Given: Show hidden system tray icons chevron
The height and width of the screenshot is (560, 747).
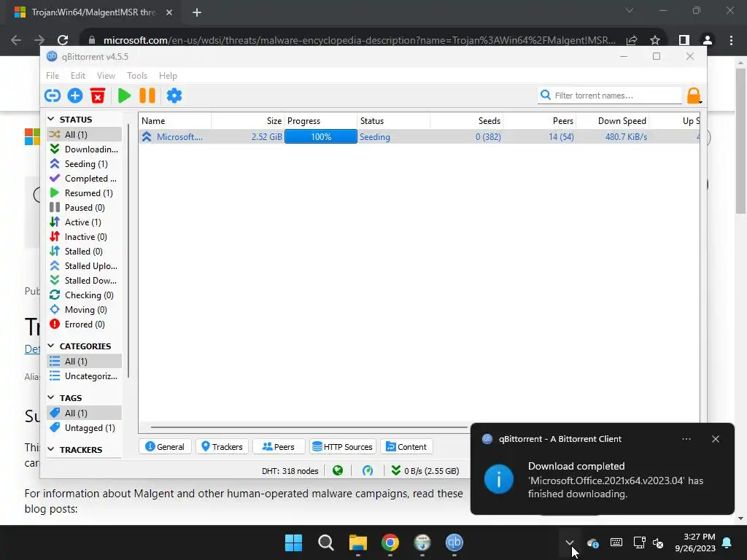Looking at the screenshot, I should (x=569, y=542).
